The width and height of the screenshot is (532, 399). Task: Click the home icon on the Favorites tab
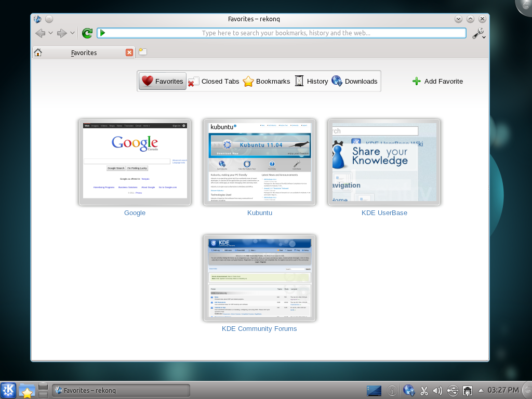(x=38, y=52)
